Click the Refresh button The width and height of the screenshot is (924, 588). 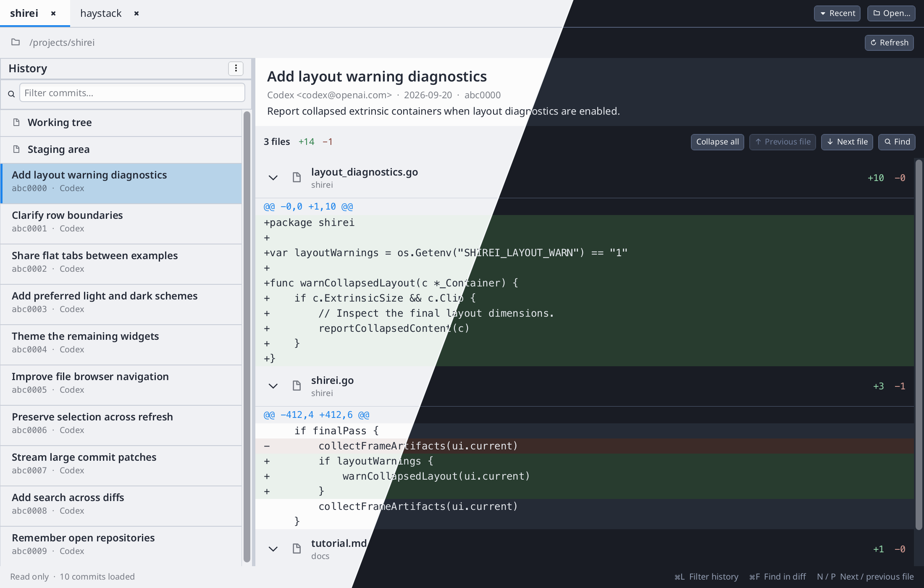click(x=889, y=43)
